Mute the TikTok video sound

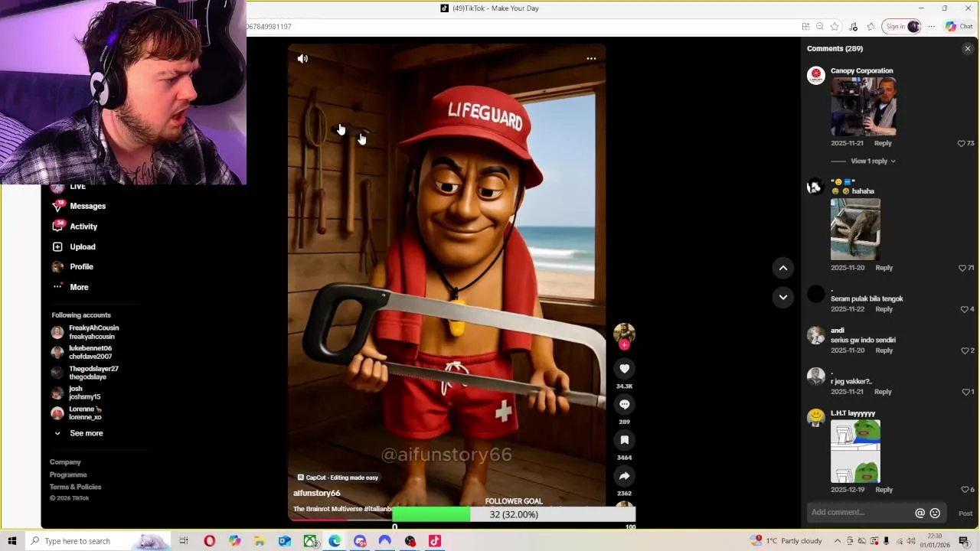point(302,59)
